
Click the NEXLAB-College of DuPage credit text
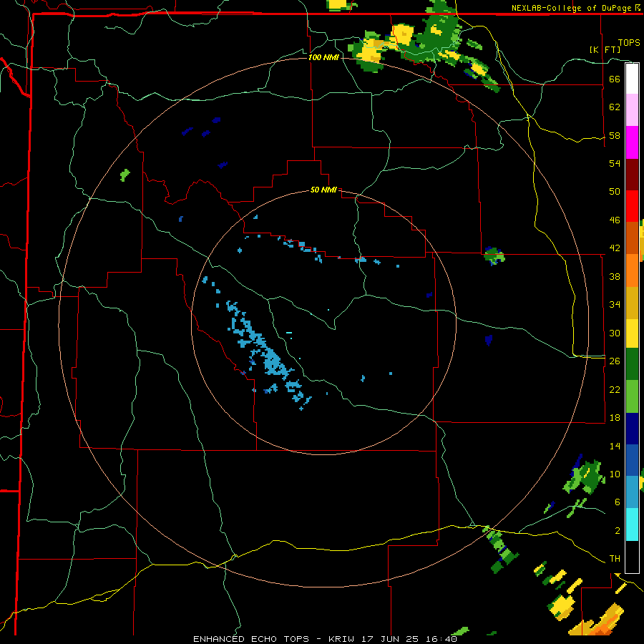(x=575, y=8)
